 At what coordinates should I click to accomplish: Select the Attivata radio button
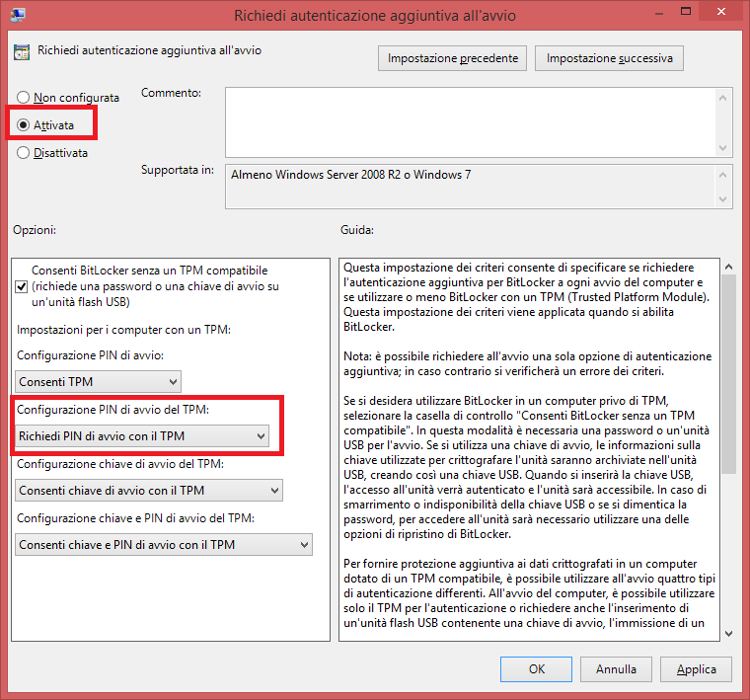point(23,124)
